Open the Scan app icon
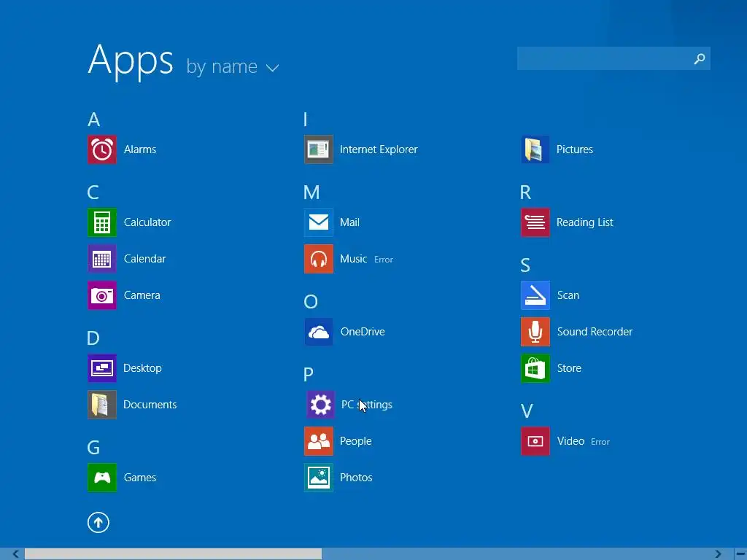The width and height of the screenshot is (747, 560). (x=535, y=295)
